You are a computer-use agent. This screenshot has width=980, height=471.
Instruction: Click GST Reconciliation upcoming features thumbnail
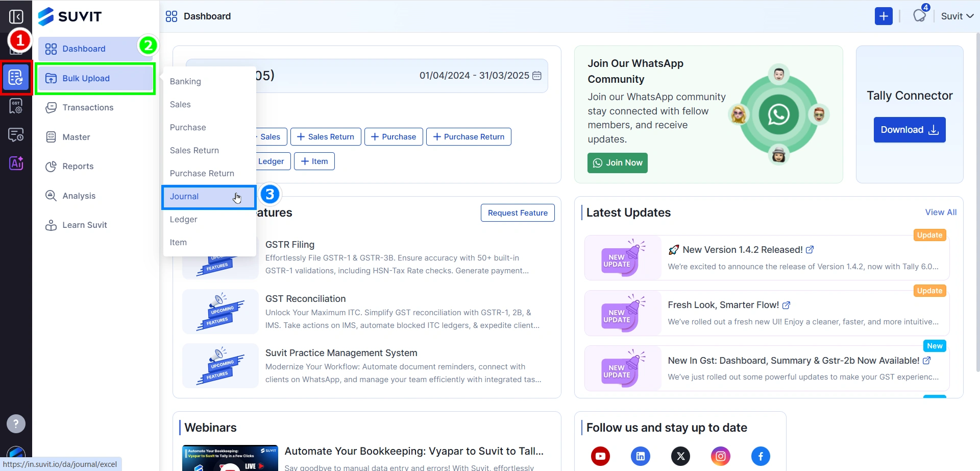coord(220,312)
